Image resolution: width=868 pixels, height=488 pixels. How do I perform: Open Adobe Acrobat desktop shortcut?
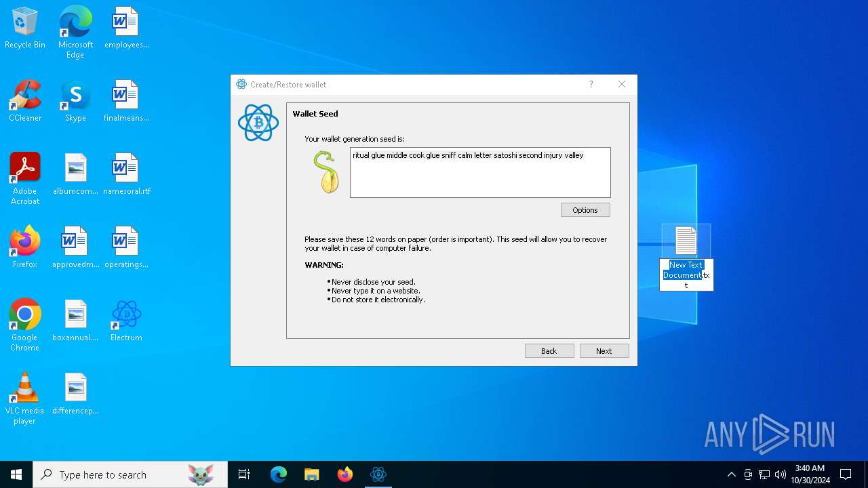click(25, 179)
